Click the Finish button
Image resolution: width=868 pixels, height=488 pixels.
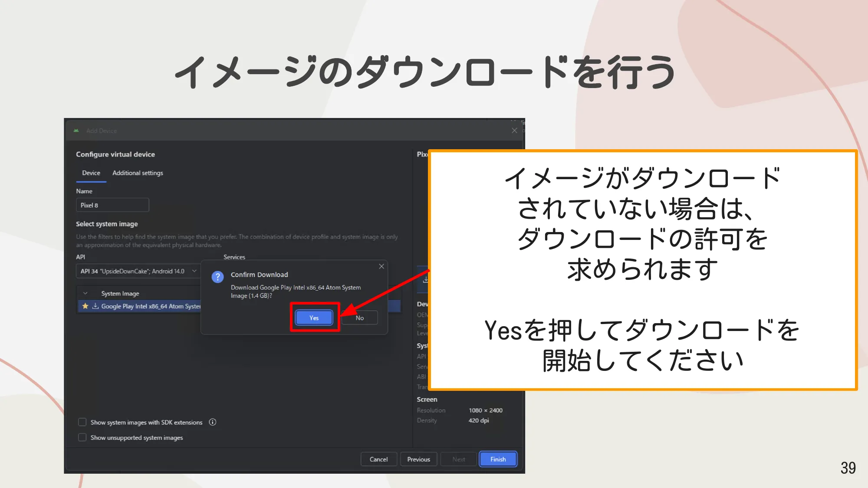point(498,459)
